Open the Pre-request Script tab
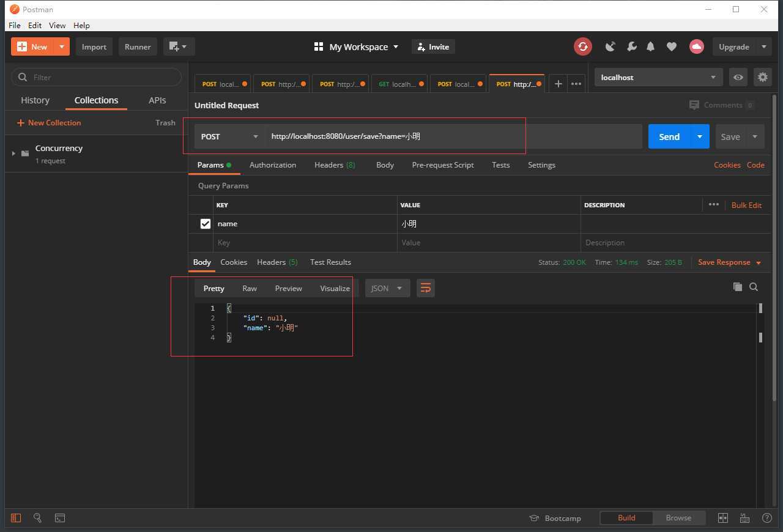Image resolution: width=783 pixels, height=532 pixels. coord(443,164)
